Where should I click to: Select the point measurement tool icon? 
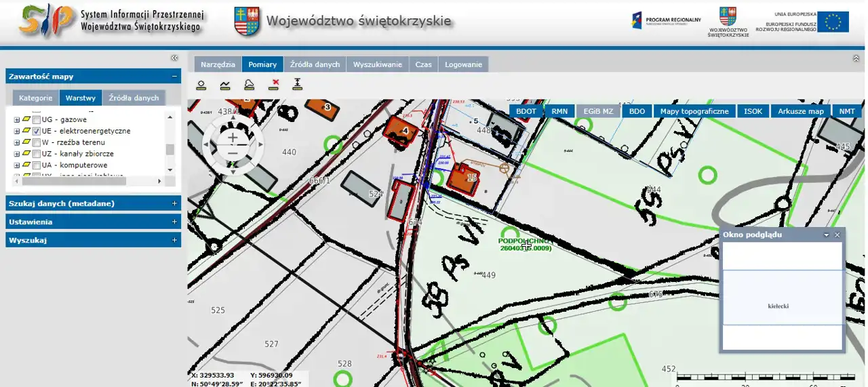[x=201, y=85]
